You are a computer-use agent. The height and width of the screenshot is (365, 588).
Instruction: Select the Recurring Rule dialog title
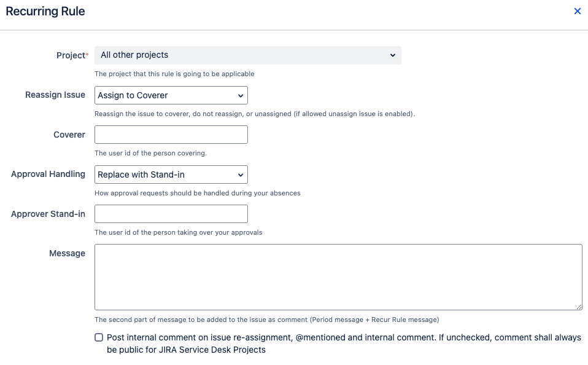[45, 11]
